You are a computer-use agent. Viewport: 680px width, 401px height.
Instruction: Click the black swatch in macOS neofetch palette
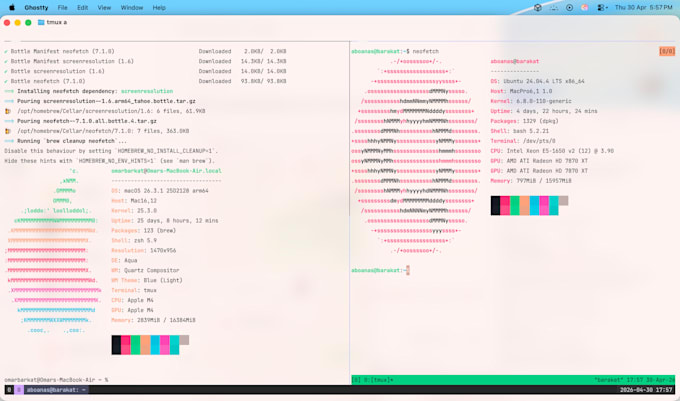pyautogui.click(x=116, y=345)
